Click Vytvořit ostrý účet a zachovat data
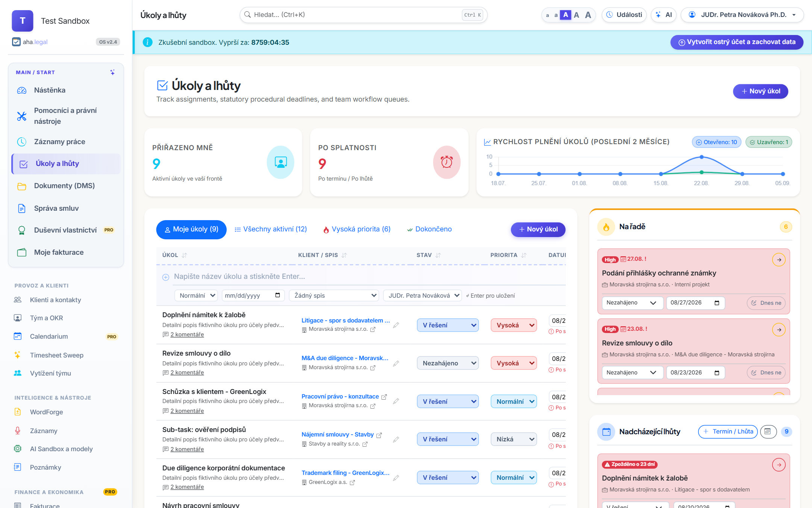This screenshot has height=508, width=812. pyautogui.click(x=737, y=42)
